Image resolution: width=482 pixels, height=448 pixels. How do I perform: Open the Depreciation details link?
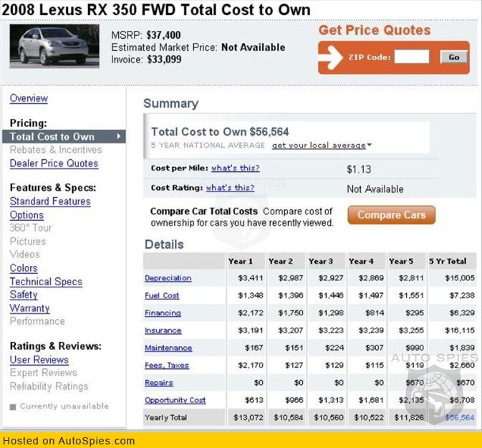pyautogui.click(x=168, y=278)
